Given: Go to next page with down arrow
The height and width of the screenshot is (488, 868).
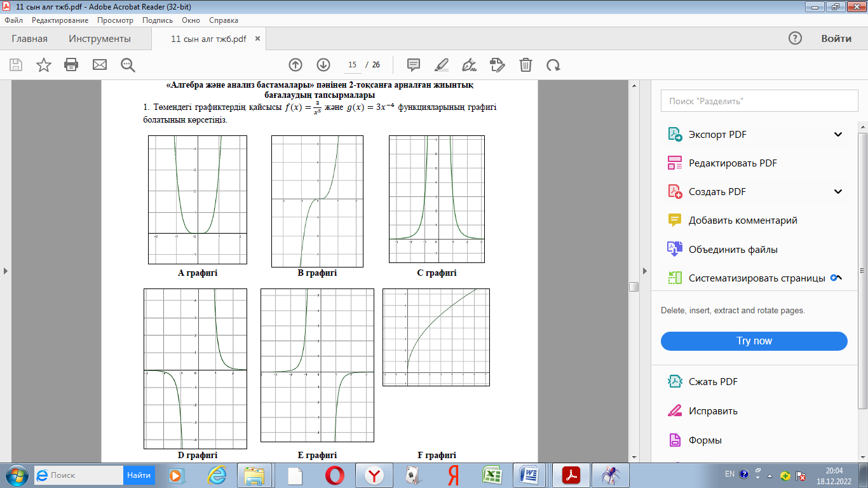Looking at the screenshot, I should click(323, 64).
